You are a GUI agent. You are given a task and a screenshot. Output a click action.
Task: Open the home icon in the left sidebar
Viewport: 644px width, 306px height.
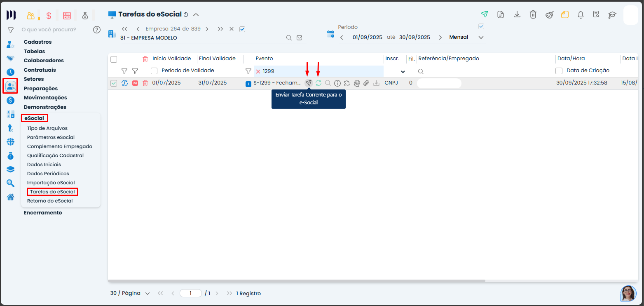[x=11, y=197]
